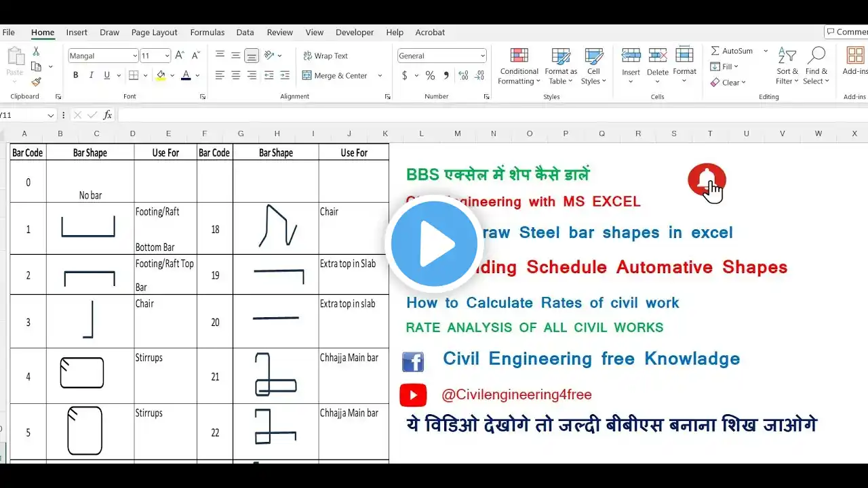Apply cell borders with the Borders icon
This screenshot has height=488, width=868.
(134, 75)
